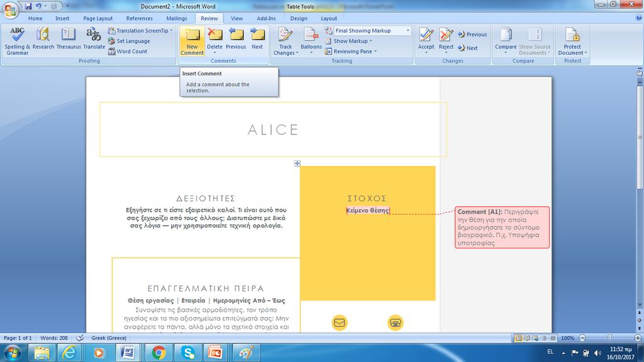Jump to Next change
The image size is (644, 362).
[x=468, y=48]
